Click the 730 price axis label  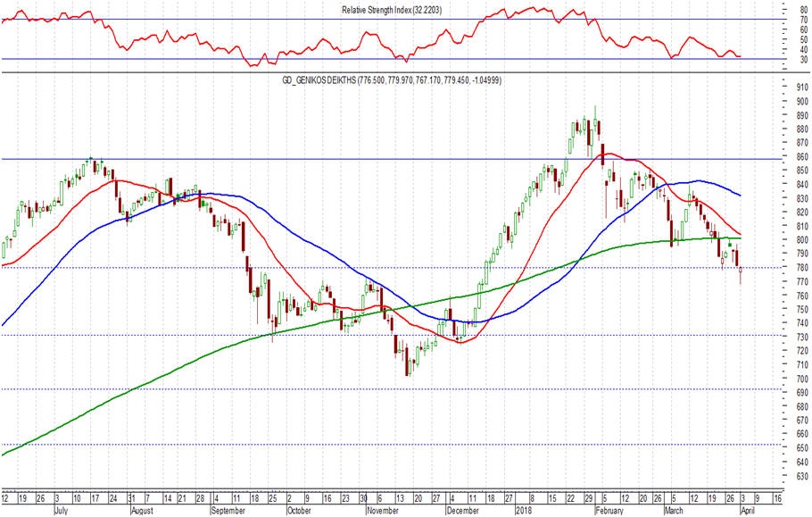point(803,337)
